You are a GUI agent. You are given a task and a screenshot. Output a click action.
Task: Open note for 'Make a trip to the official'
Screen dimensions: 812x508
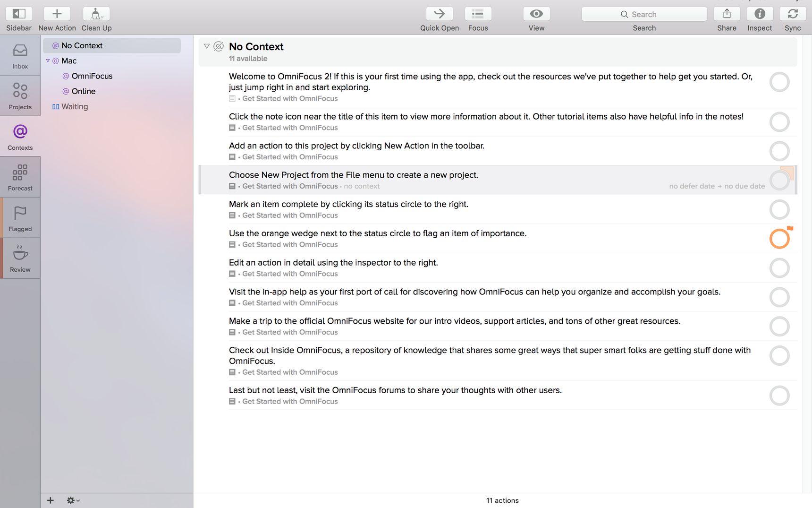[232, 333]
